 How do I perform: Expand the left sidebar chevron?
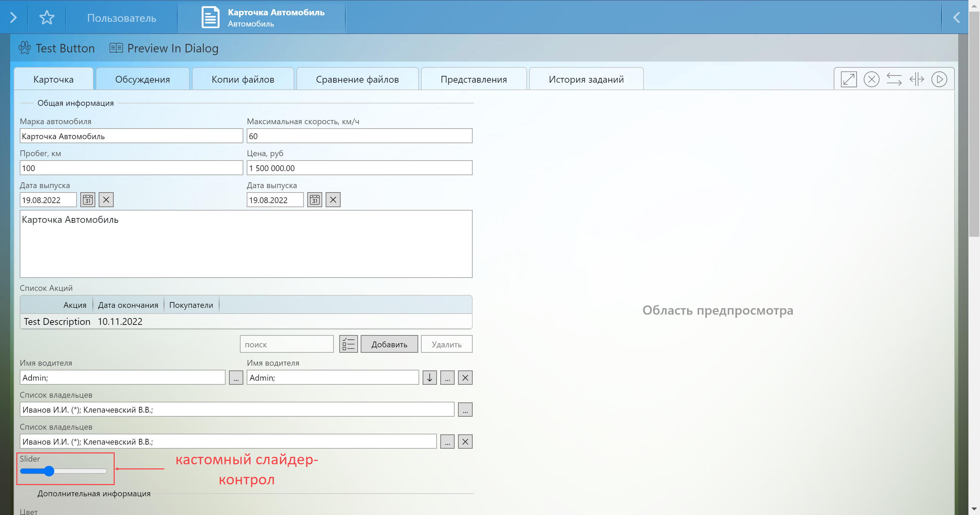[x=13, y=17]
